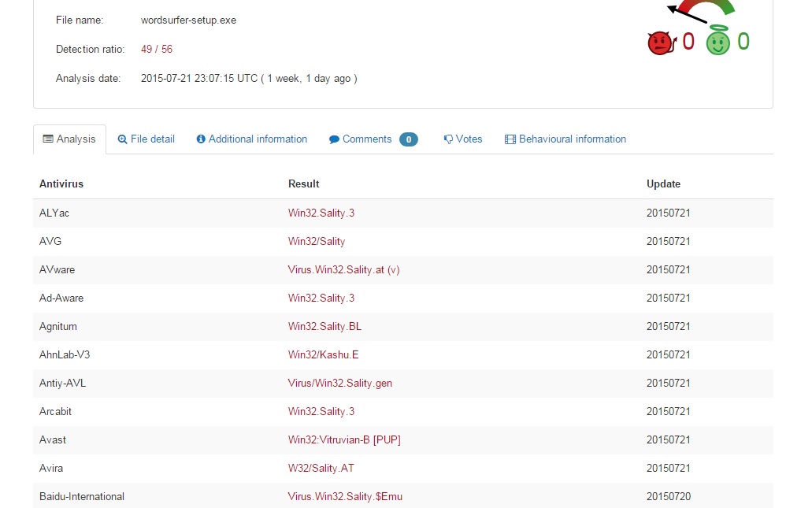
Task: Click the Win32.Sality.3 result for ALYac
Action: click(x=321, y=213)
